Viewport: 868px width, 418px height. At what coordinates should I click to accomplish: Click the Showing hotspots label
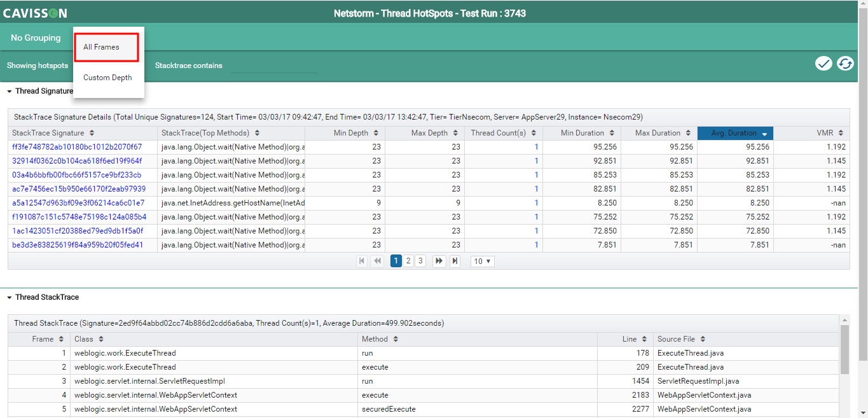coord(38,66)
